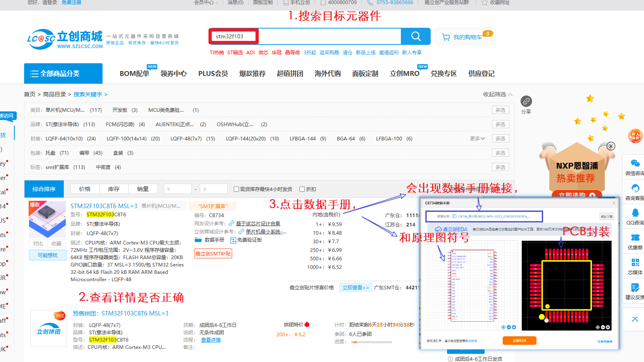Open customer service headset icon
644x362 pixels.
(x=635, y=188)
